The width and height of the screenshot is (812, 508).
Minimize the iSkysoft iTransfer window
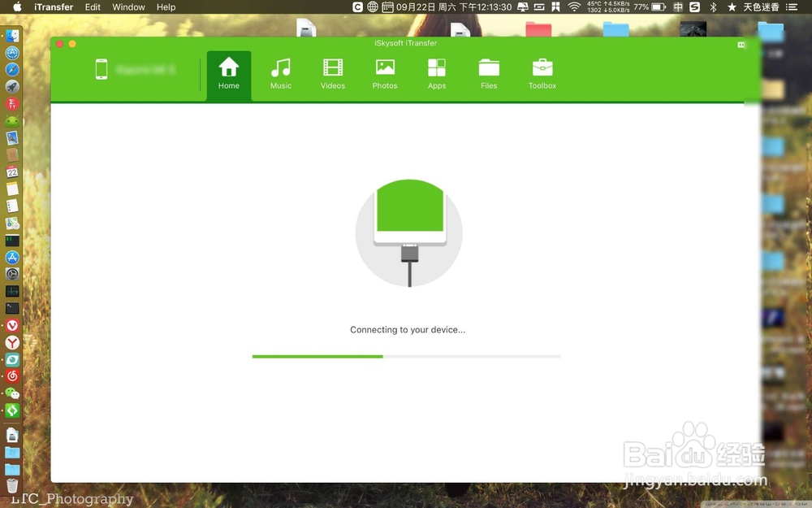click(72, 44)
